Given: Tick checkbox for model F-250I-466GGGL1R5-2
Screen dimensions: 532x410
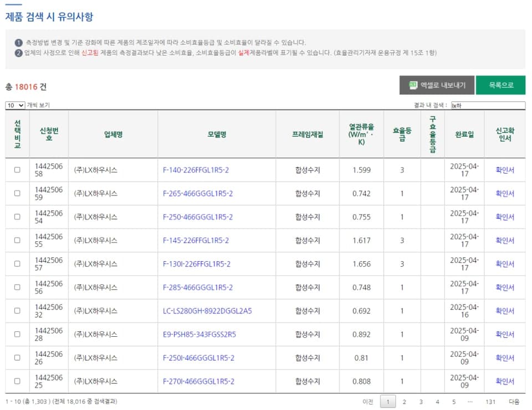Looking at the screenshot, I should click(x=17, y=358).
